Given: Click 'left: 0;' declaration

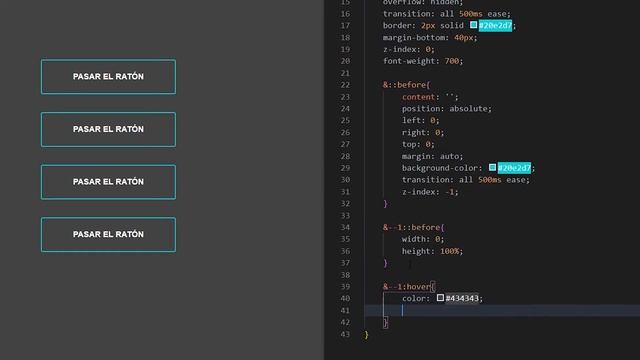Looking at the screenshot, I should [421, 120].
